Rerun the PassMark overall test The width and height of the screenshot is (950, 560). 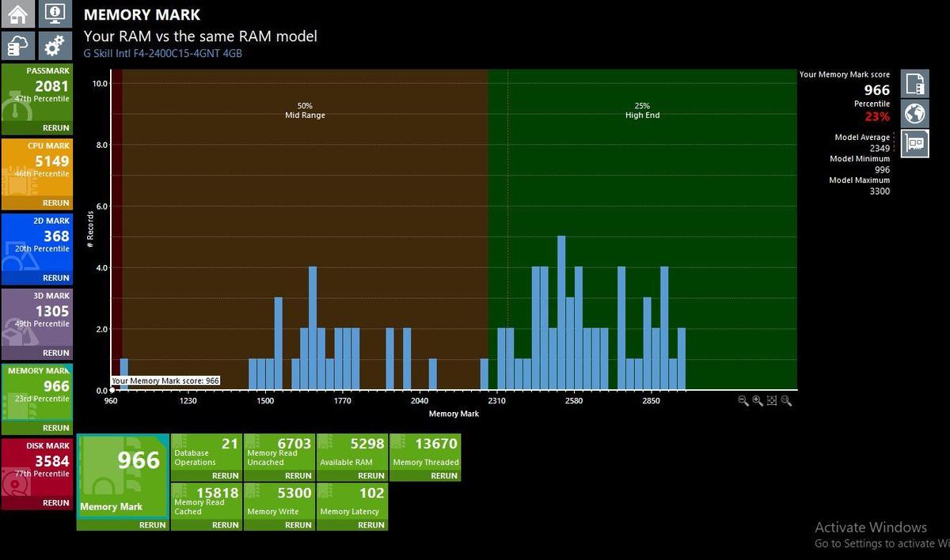pos(55,127)
